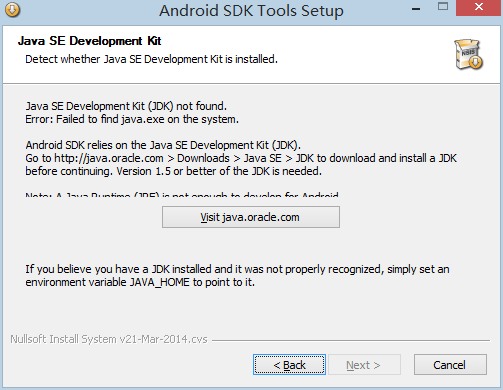Click the NSIS package box icon in the header

(x=468, y=54)
